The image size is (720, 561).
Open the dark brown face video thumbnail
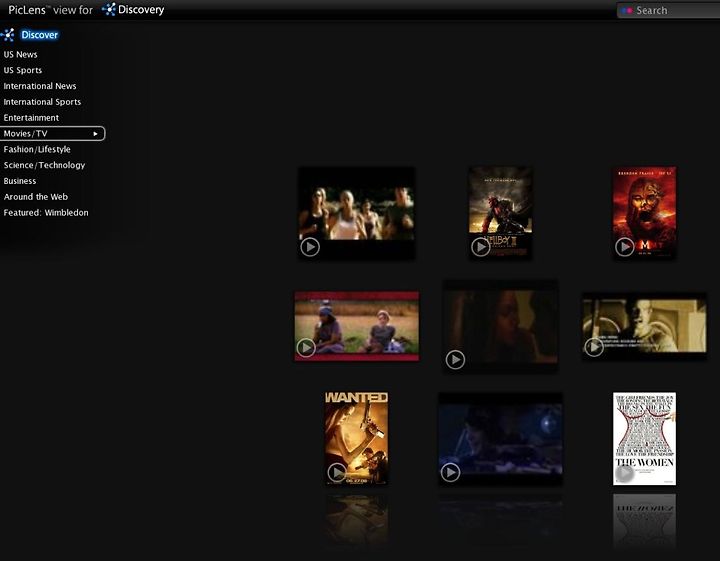point(501,326)
